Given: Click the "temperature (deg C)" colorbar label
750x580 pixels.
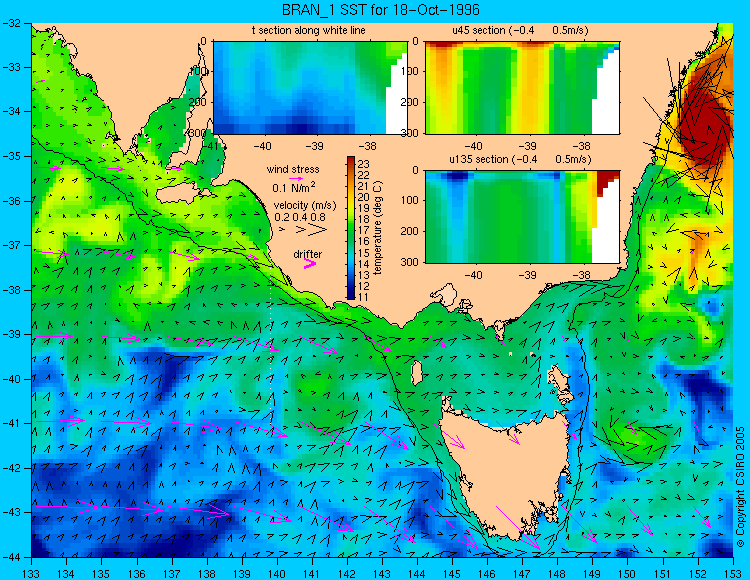Looking at the screenshot, I should coord(378,228).
